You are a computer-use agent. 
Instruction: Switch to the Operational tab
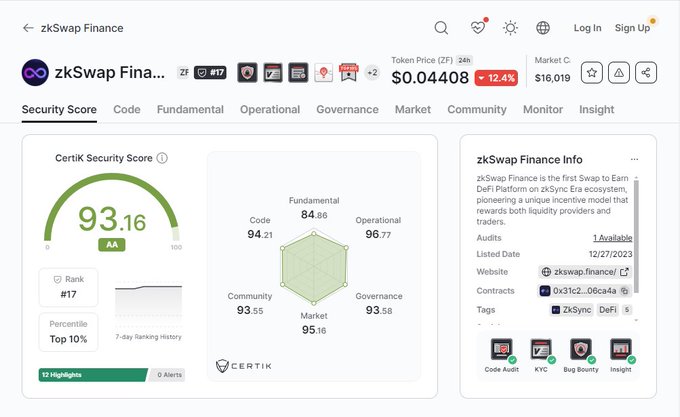tap(270, 110)
